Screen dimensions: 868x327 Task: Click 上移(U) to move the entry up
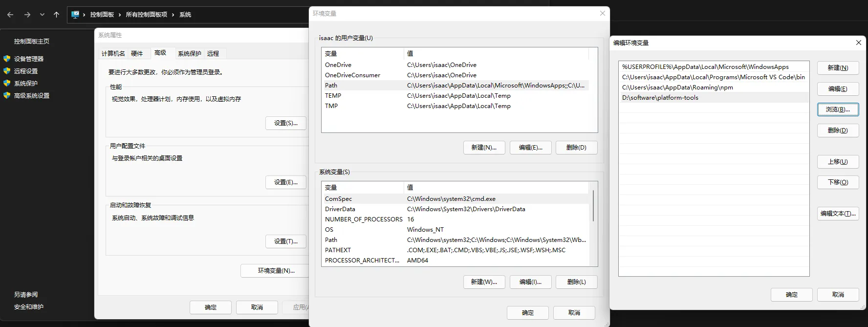tap(838, 162)
